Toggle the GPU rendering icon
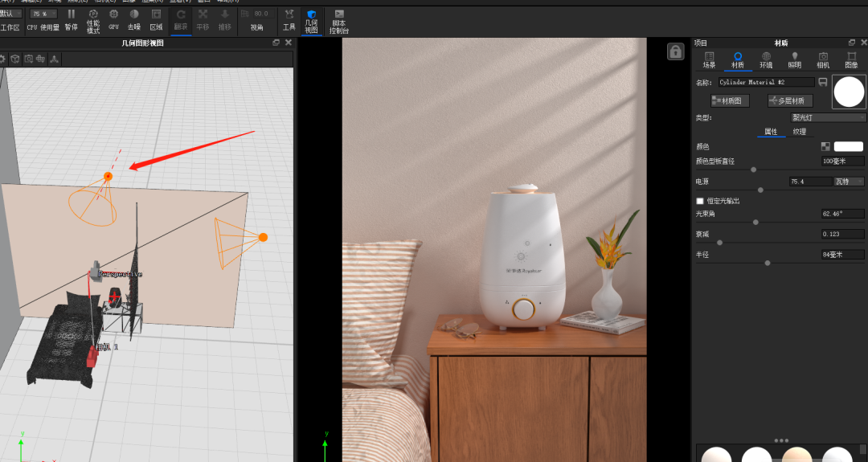Viewport: 868px width, 462px height. 113,18
